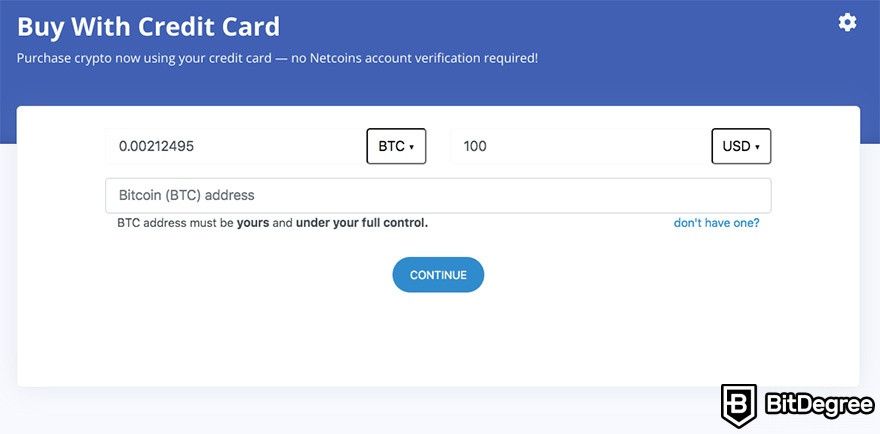This screenshot has width=880, height=434.
Task: Open the "don't have one?" link
Action: 717,223
